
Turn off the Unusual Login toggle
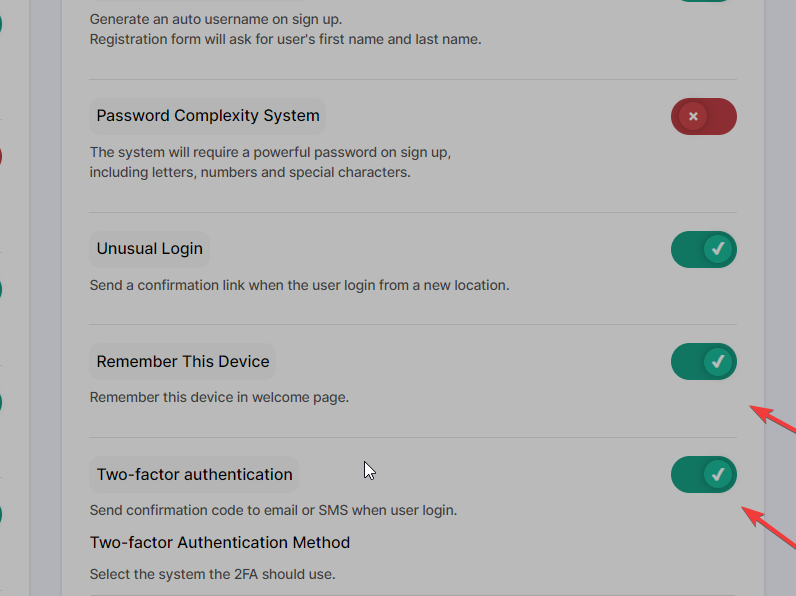(703, 249)
